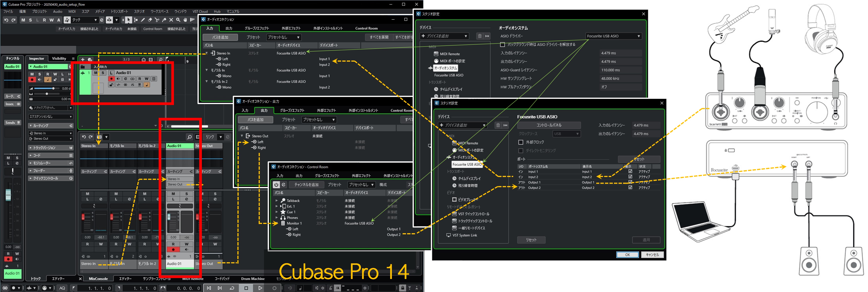868x292 pixels.
Task: Click すべてを展開 in input connections
Action: point(379,37)
